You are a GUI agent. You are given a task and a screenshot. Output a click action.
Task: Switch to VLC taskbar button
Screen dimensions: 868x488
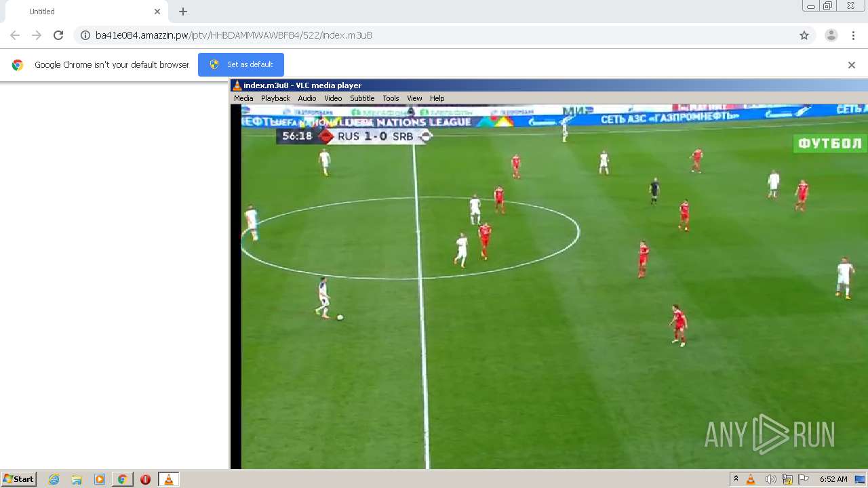tap(168, 479)
